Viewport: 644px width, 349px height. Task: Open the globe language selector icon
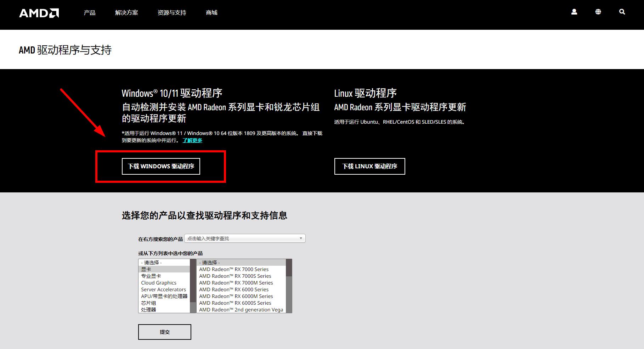(x=598, y=12)
